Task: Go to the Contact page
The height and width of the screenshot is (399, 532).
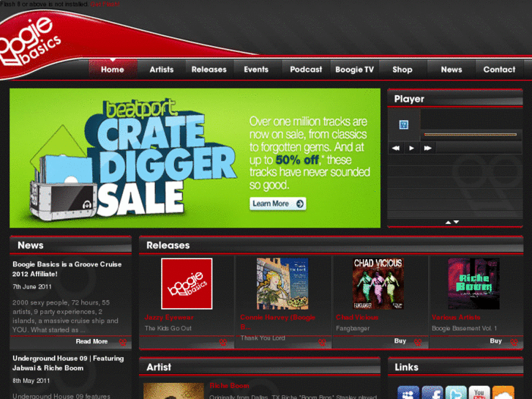Action: click(x=499, y=70)
